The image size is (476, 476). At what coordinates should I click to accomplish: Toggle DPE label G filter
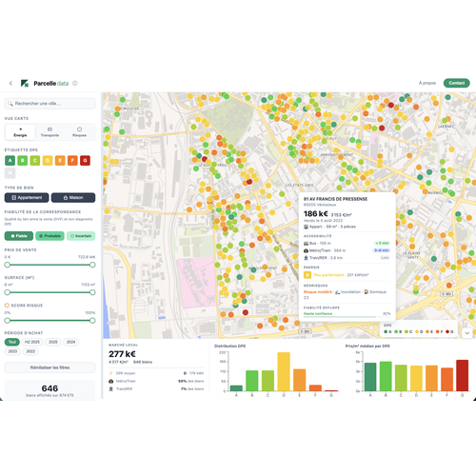[x=85, y=161]
